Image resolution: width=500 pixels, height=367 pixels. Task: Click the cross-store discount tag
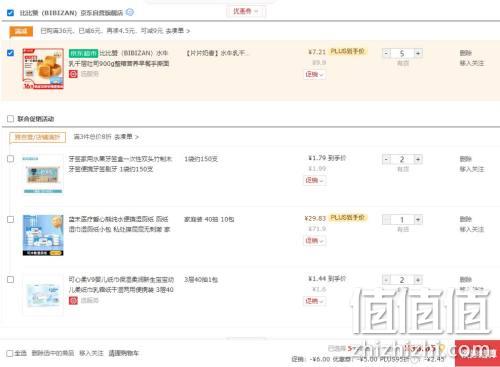[x=37, y=137]
